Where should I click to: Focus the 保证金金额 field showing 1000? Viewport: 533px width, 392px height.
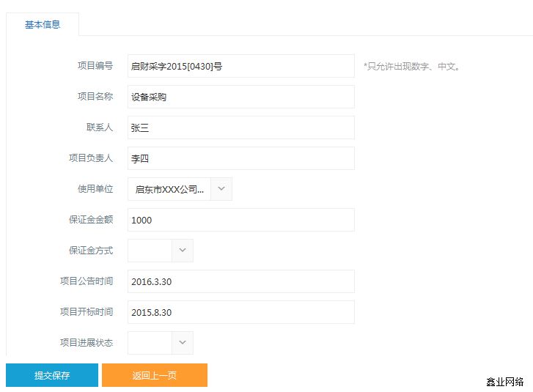point(240,220)
